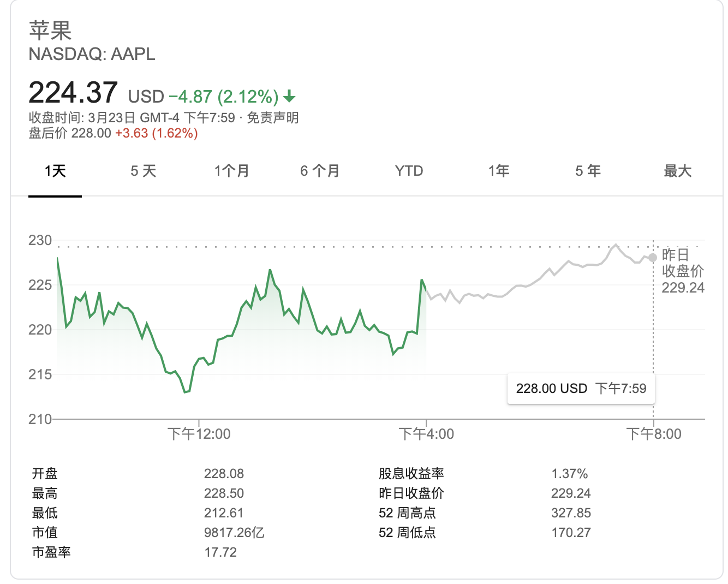The width and height of the screenshot is (728, 584).
Task: Open the 最大 range tab
Action: click(x=677, y=171)
